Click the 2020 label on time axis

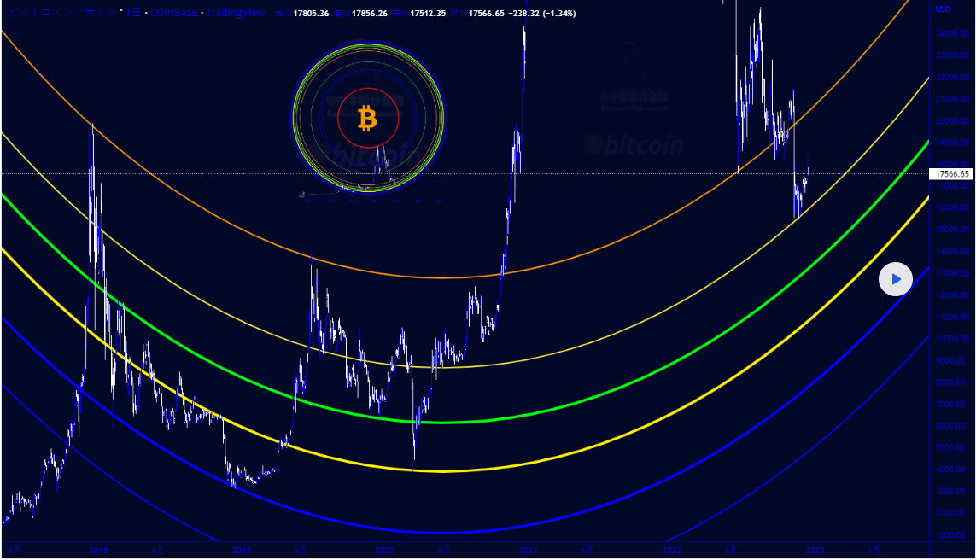[x=383, y=551]
